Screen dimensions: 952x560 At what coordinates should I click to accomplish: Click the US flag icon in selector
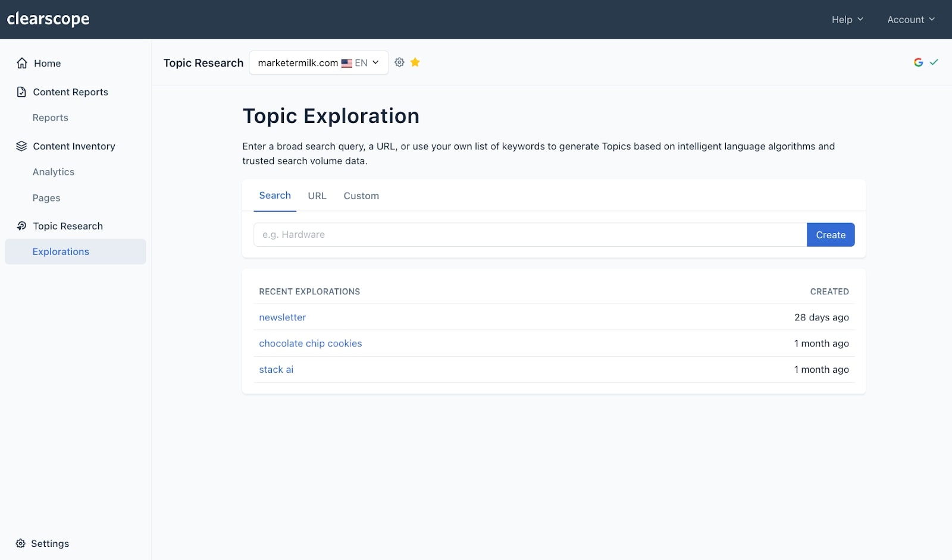(x=347, y=63)
